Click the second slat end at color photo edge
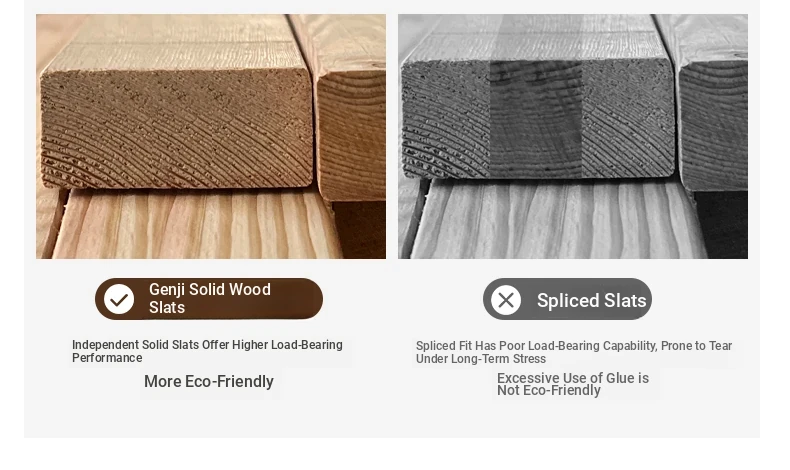The width and height of the screenshot is (790, 470). coord(352,133)
